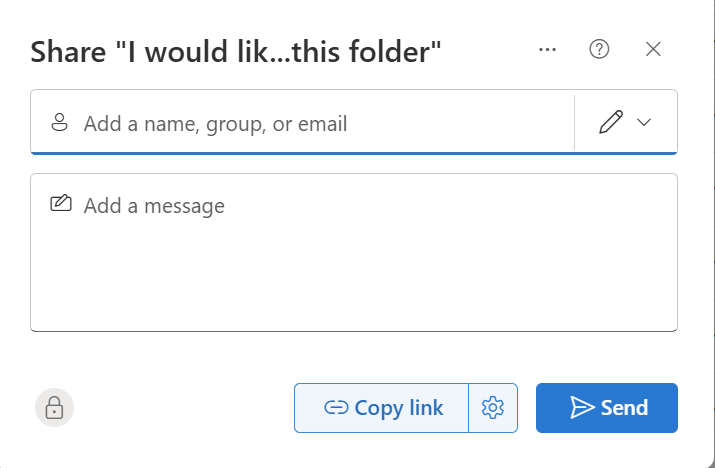Viewport: 715px width, 468px height.
Task: Open link settings with the gear icon
Action: point(492,408)
